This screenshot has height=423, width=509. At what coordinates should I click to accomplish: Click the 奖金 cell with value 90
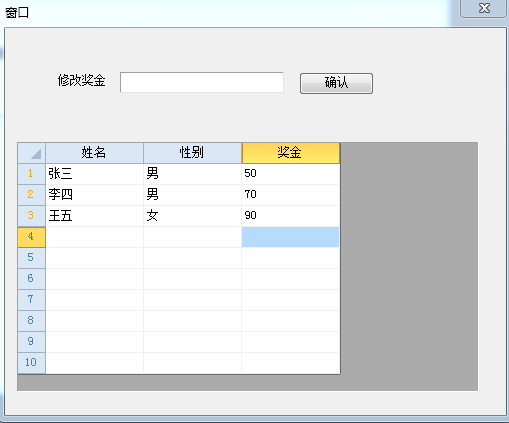point(291,216)
